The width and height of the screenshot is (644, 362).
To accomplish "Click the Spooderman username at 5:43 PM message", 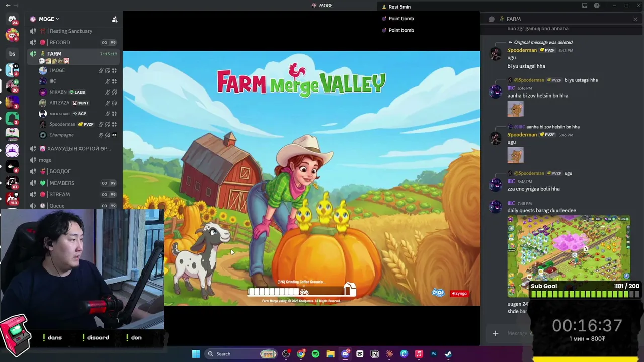I will click(x=522, y=50).
